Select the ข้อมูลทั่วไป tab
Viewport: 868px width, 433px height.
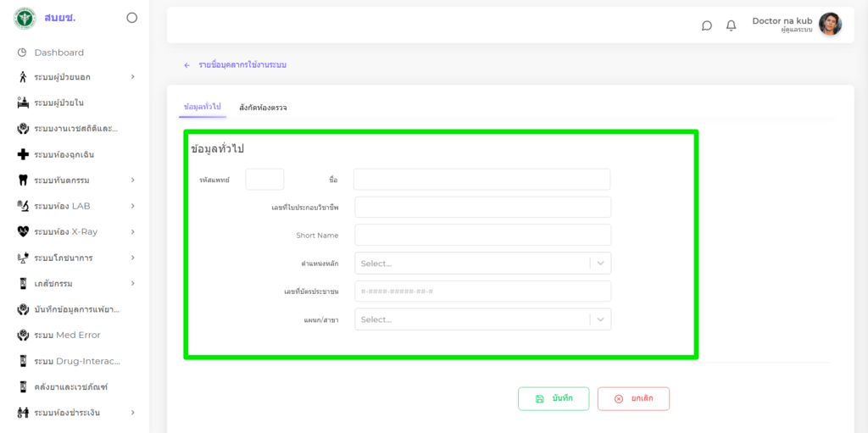click(202, 107)
